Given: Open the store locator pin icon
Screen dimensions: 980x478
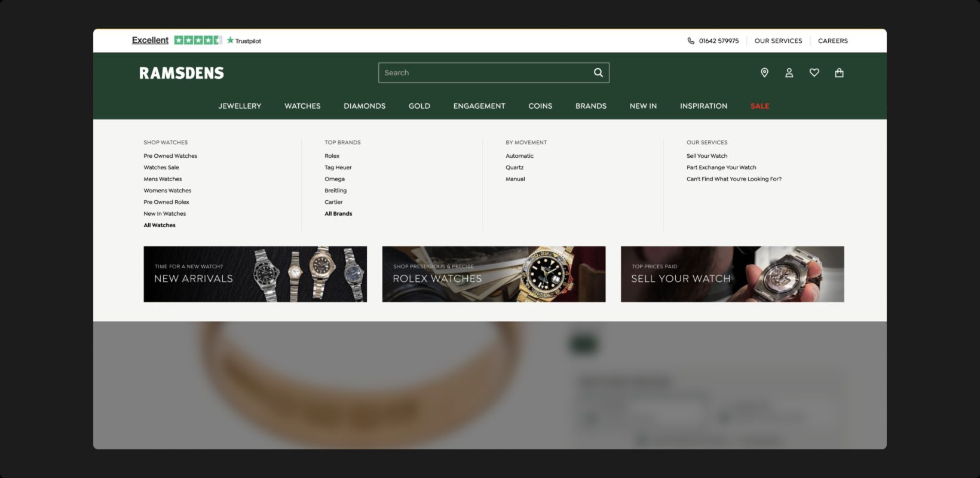Looking at the screenshot, I should 764,73.
